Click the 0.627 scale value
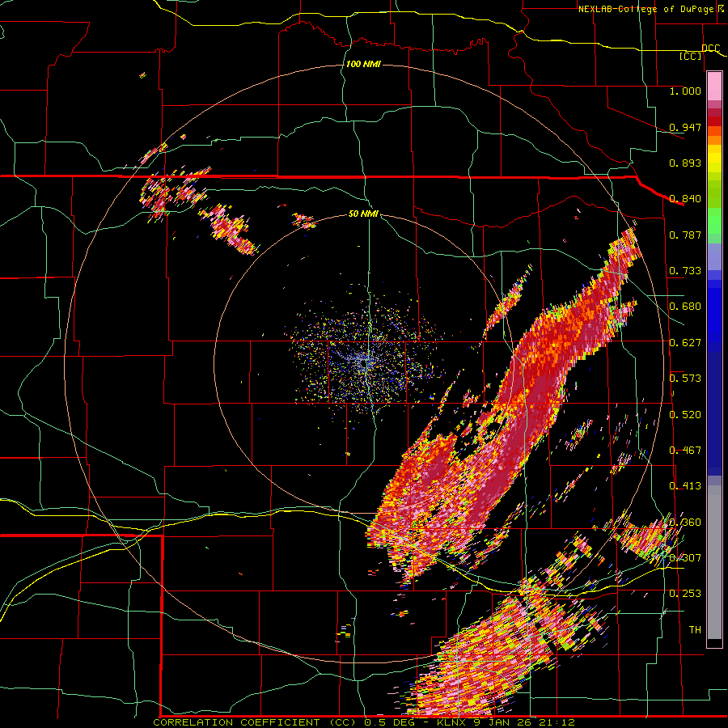 tap(685, 343)
